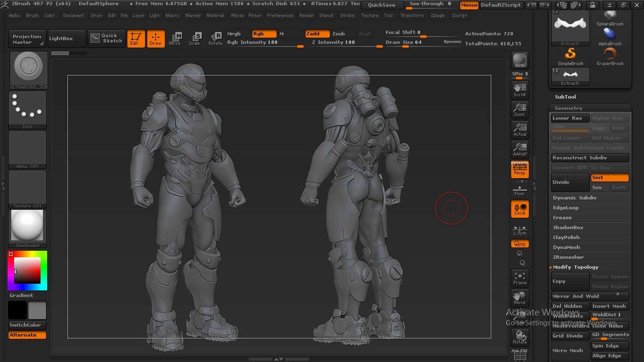Click Reconstruct Subdiv
This screenshot has width=644, height=362.
590,157
